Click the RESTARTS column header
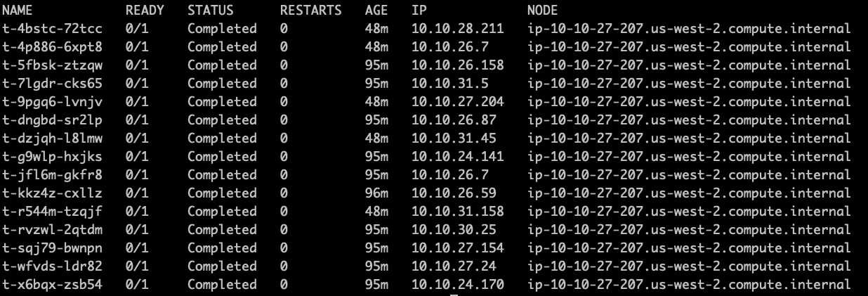The height and width of the screenshot is (296, 868). point(310,11)
